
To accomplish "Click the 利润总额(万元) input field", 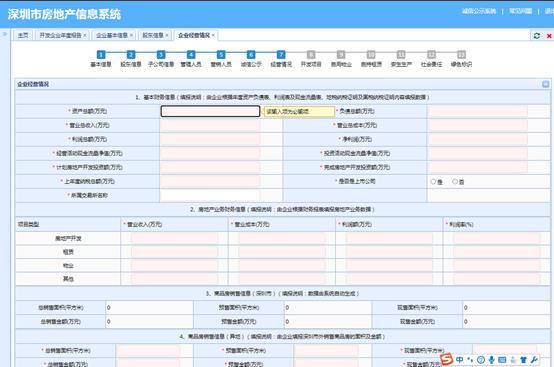I will (x=210, y=139).
